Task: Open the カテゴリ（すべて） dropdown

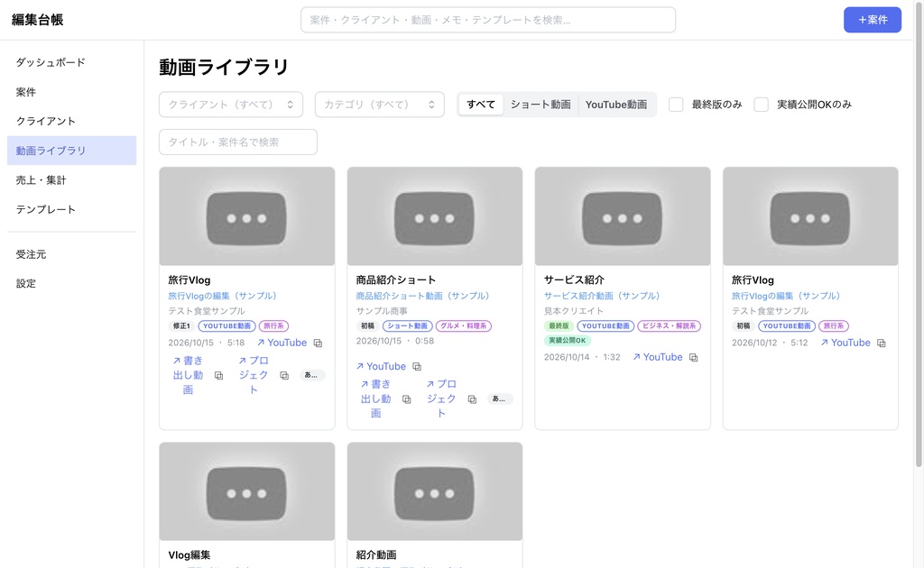Action: [380, 105]
